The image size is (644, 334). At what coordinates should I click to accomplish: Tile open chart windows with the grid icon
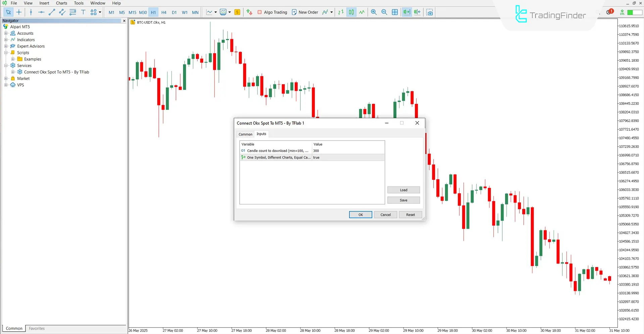coord(395,12)
